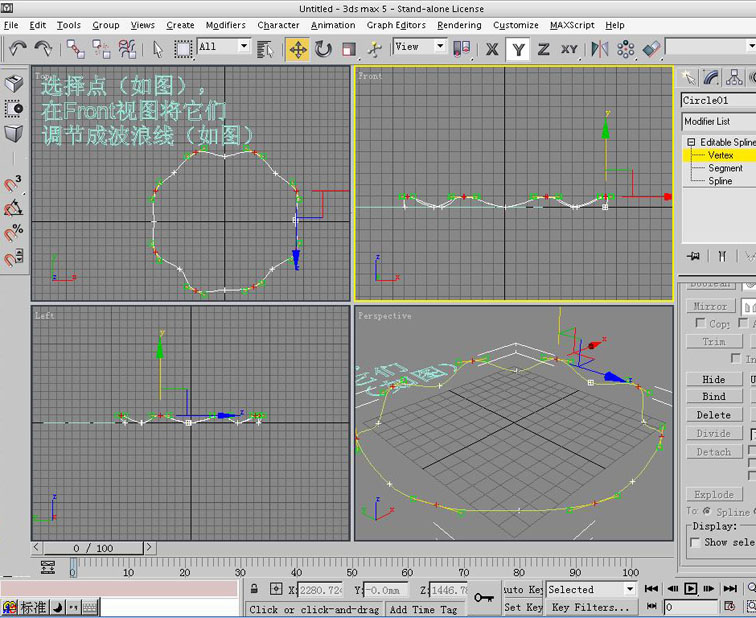Image resolution: width=756 pixels, height=618 pixels.
Task: Open the Array tool
Action: 625,49
